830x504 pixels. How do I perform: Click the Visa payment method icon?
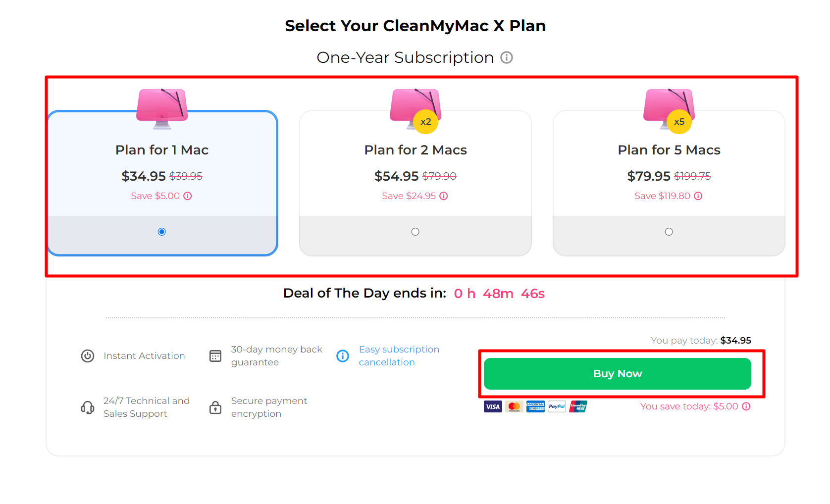click(492, 406)
